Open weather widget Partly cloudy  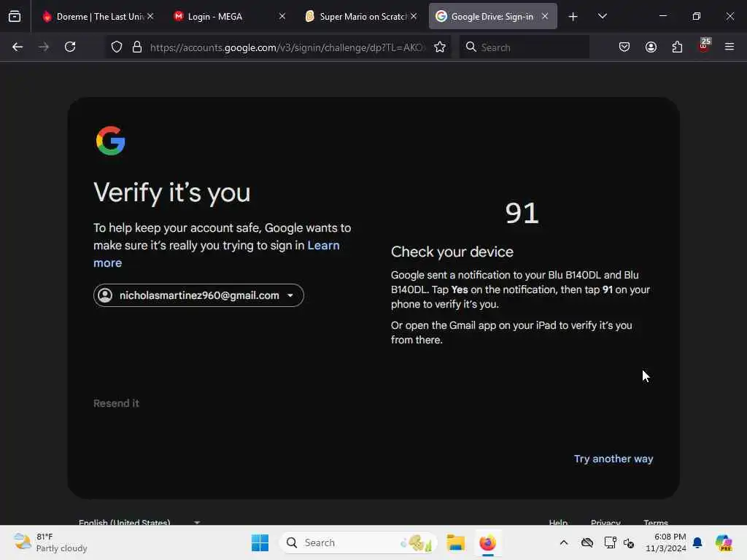coord(50,542)
